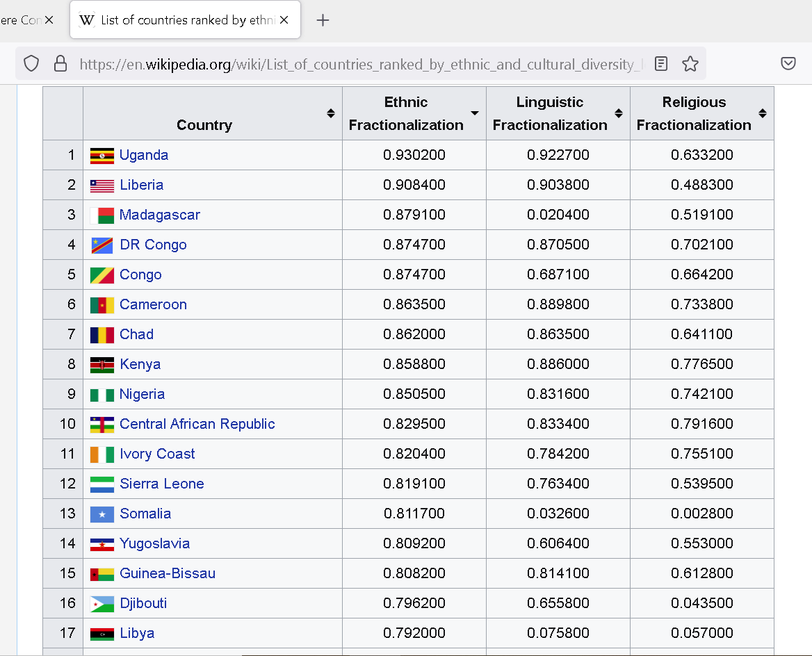This screenshot has width=812, height=656.
Task: Click the DR Congo flag icon
Action: pos(102,245)
